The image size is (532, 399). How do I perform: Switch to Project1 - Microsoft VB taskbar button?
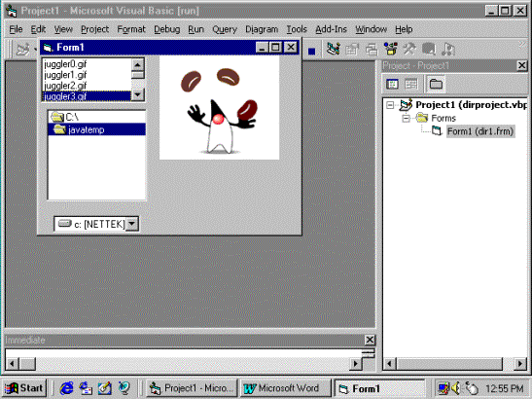click(192, 388)
